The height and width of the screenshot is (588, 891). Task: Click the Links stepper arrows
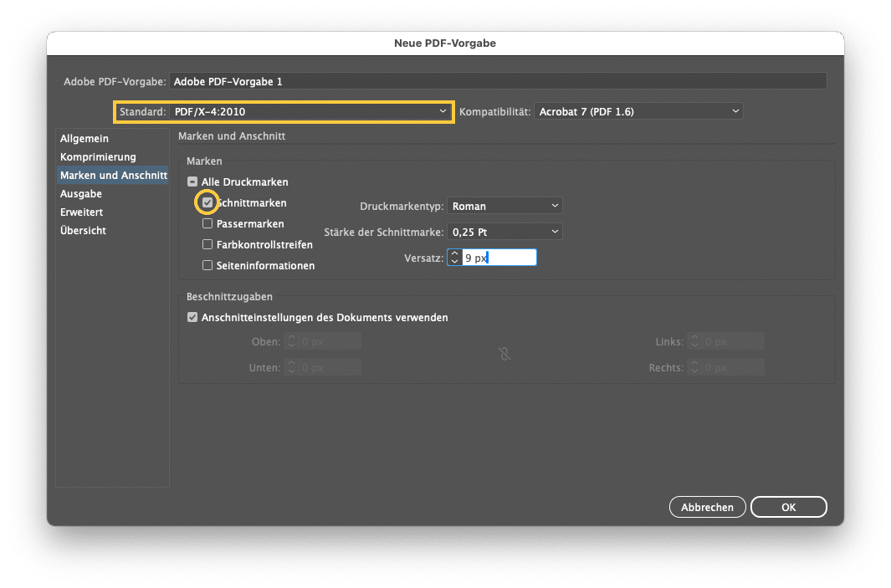tap(694, 342)
